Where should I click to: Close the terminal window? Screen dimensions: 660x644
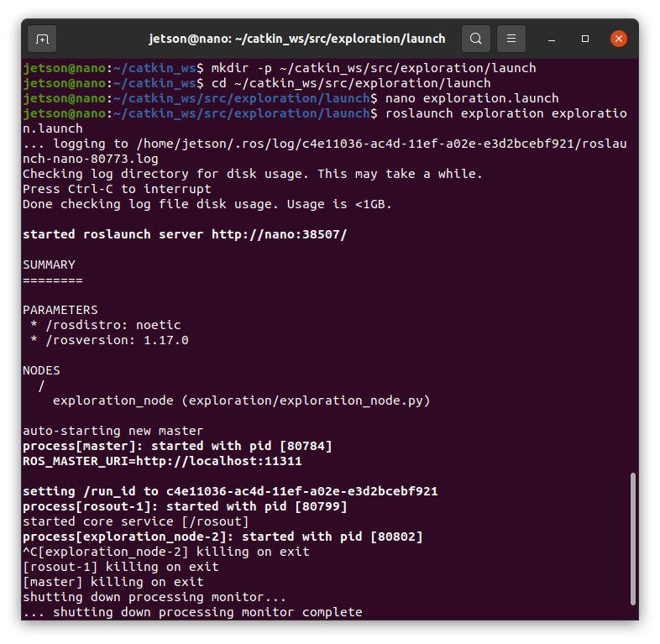coord(619,39)
